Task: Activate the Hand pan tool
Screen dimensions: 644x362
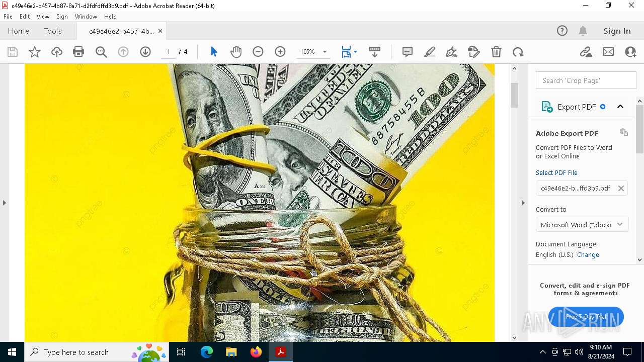Action: coord(236,52)
